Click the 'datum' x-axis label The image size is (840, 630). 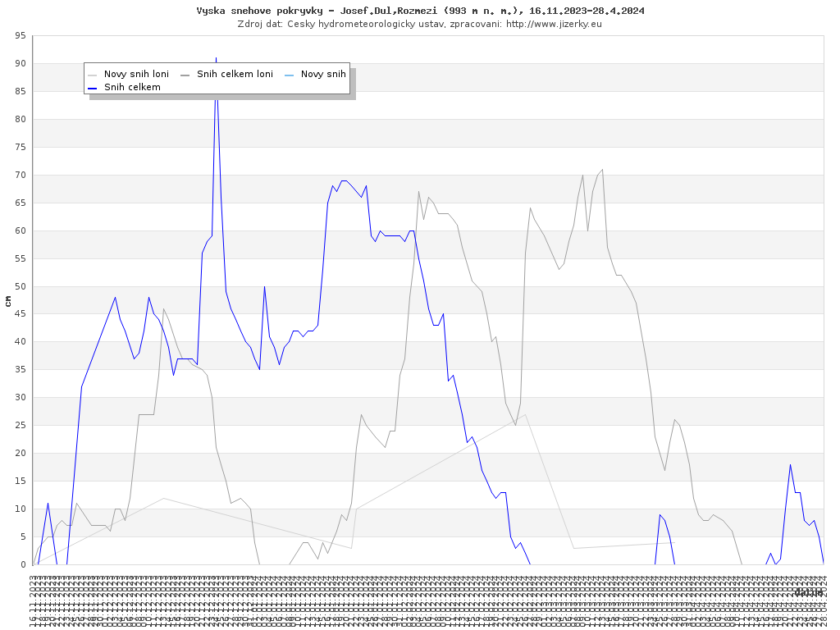[x=809, y=591]
